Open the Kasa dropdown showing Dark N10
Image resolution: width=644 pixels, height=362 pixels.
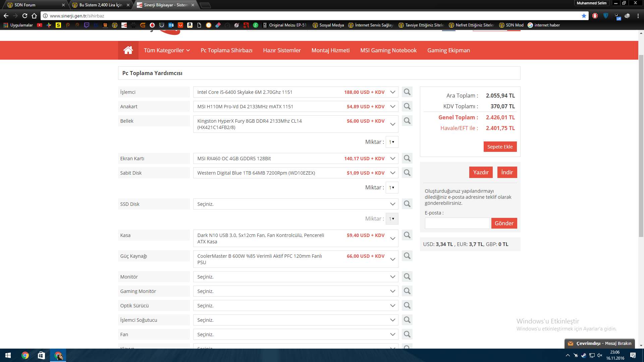[x=296, y=238]
